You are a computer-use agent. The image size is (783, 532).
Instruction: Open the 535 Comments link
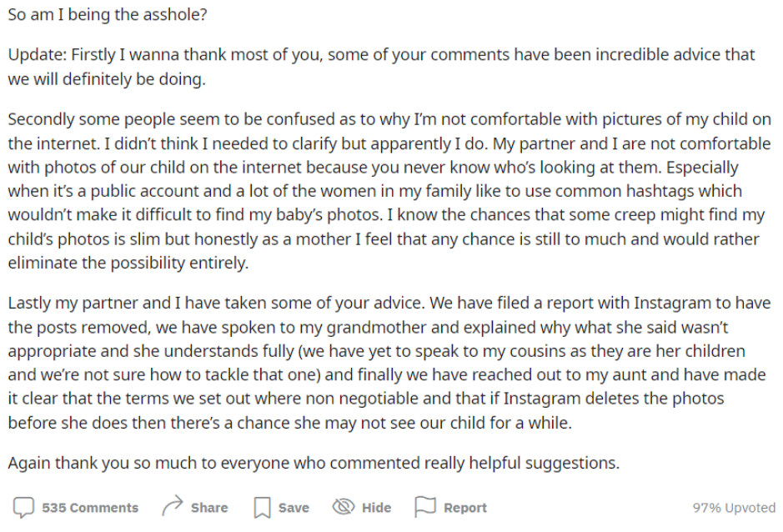[x=90, y=508]
